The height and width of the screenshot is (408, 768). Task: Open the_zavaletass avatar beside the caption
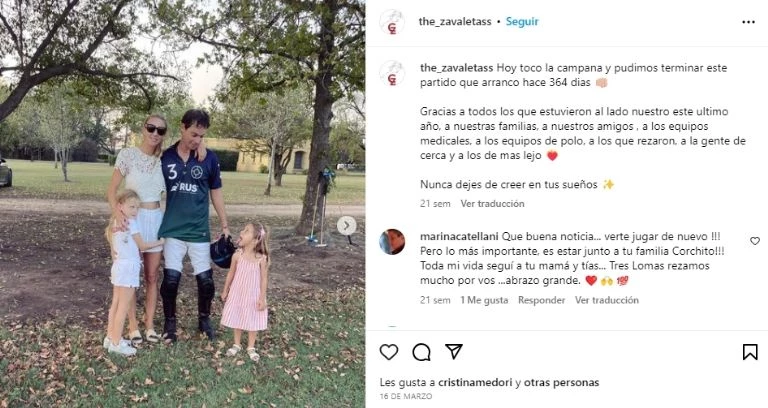[392, 73]
